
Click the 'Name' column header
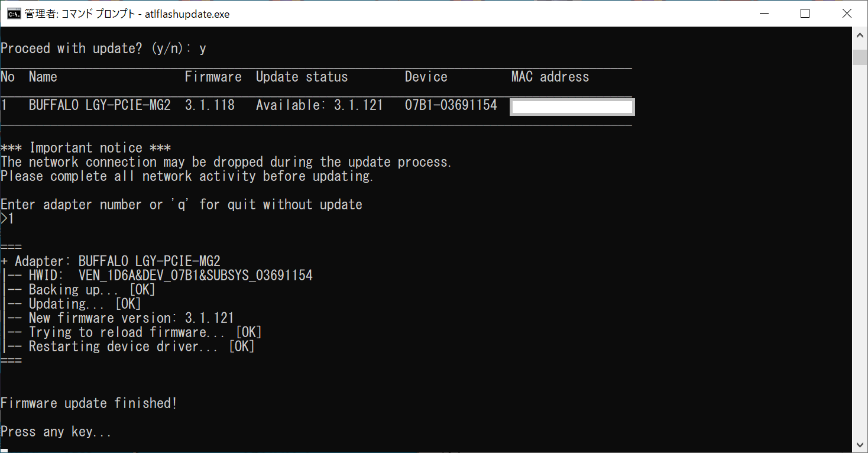(x=43, y=77)
